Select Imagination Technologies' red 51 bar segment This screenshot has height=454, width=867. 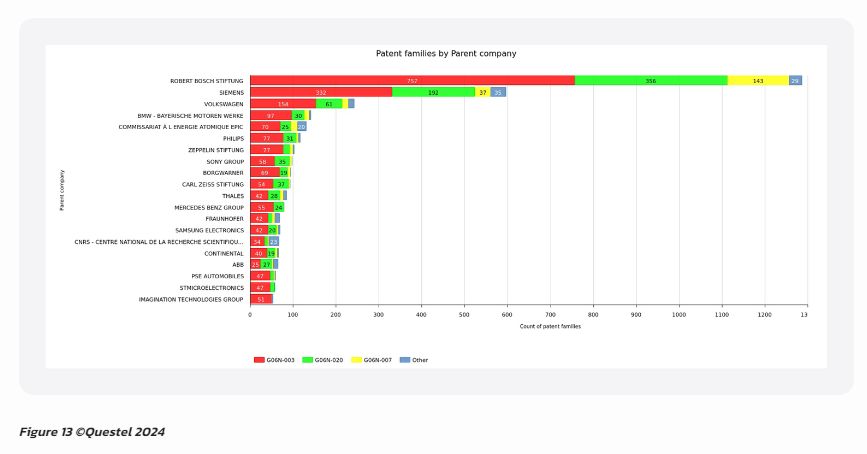[x=261, y=299]
